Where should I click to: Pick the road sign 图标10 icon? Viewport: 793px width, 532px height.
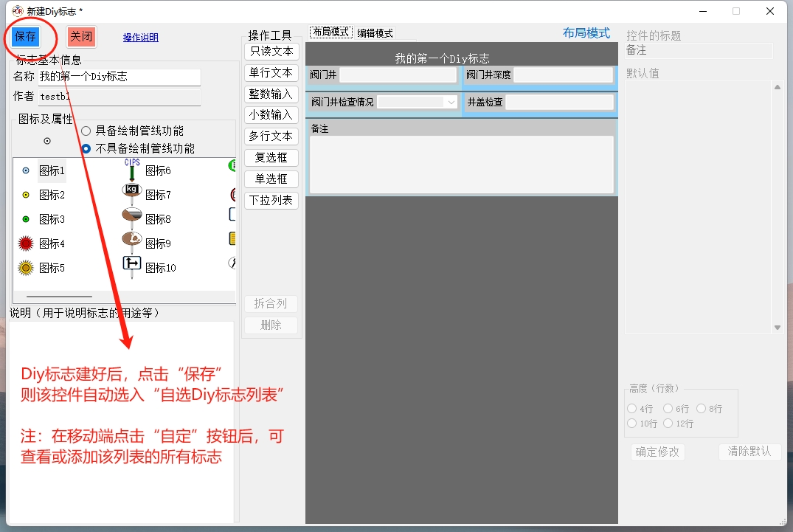132,264
